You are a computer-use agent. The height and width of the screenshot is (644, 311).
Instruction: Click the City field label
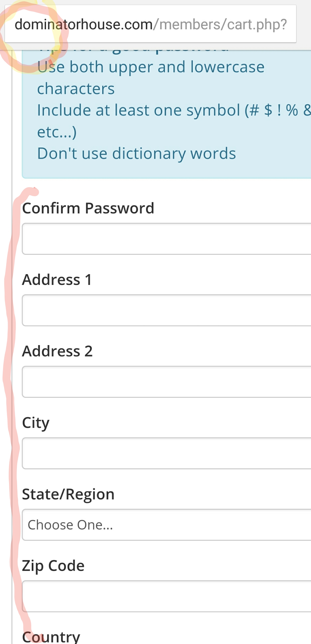coord(36,423)
